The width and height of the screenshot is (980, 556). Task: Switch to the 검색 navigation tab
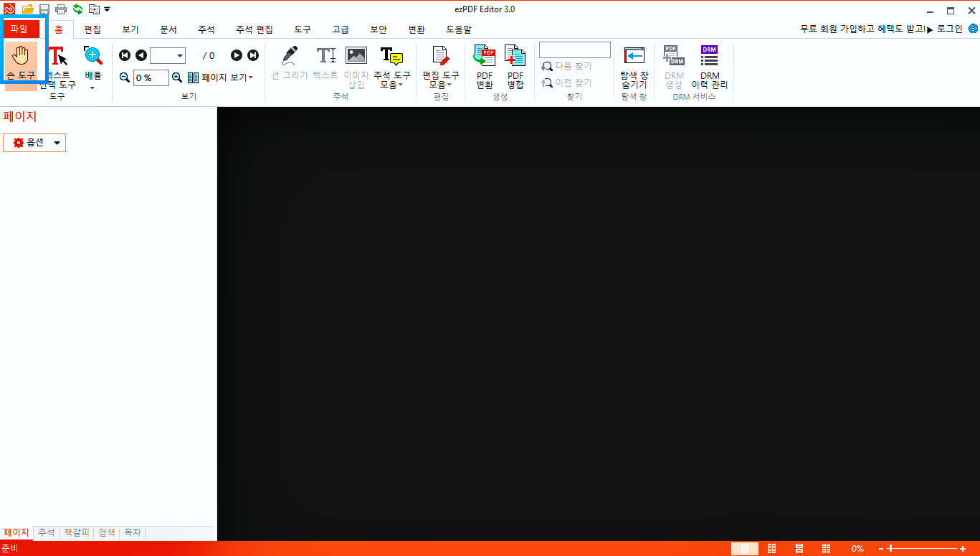coord(107,532)
